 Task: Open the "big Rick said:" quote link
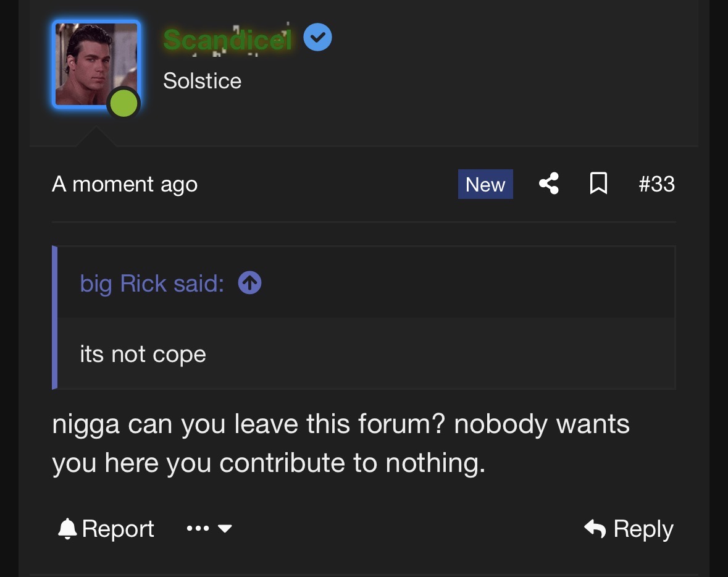point(151,284)
